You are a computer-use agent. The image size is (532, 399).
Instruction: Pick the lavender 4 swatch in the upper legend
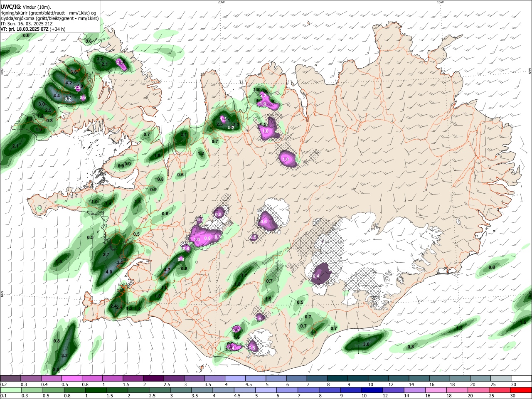pos(235,378)
